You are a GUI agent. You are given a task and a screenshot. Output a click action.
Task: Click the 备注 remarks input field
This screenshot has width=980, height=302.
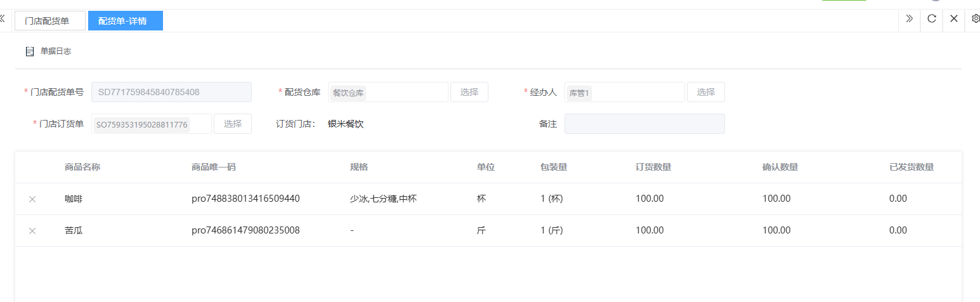pyautogui.click(x=644, y=124)
